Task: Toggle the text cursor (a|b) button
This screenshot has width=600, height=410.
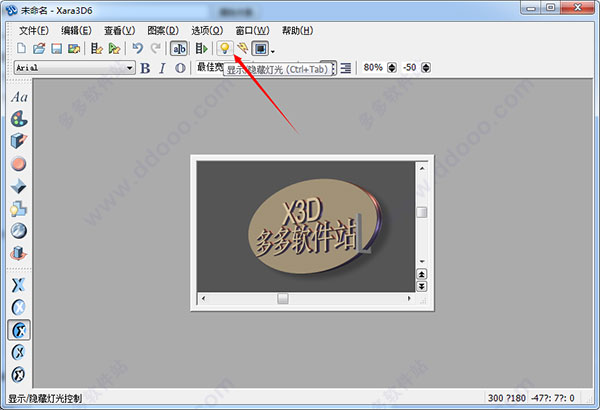Action: click(x=179, y=49)
